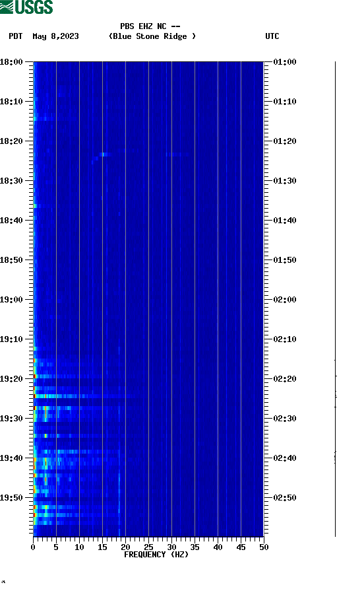Click the 02:40 UTC time label

285,458
